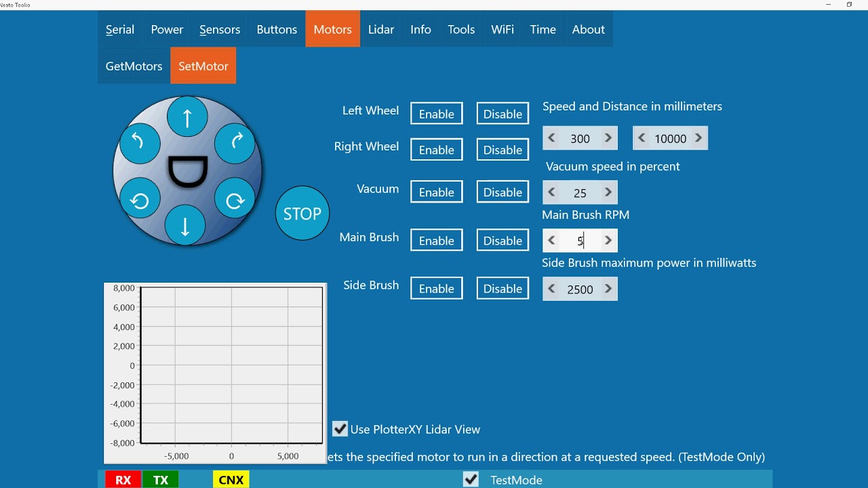Disable the Left Wheel motor

(502, 114)
